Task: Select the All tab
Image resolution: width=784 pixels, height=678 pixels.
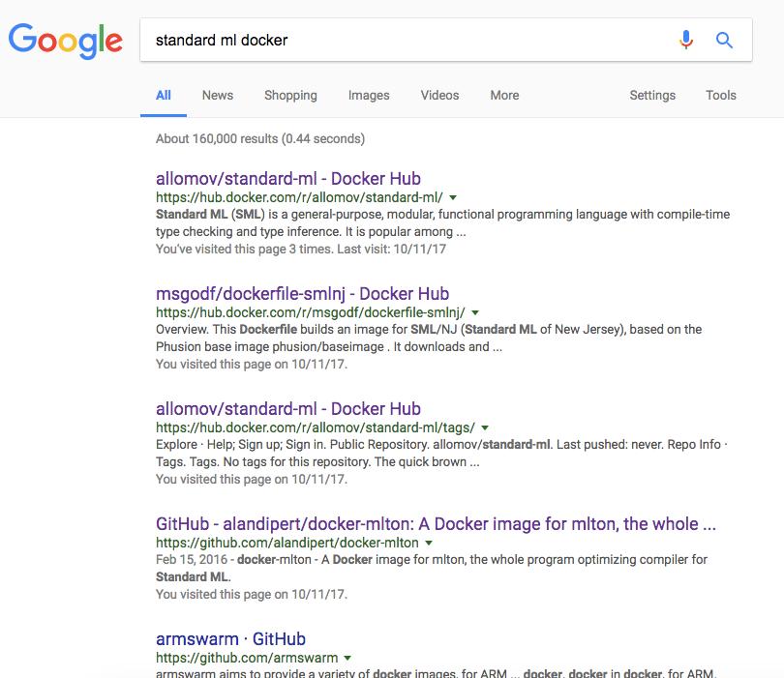Action: click(x=163, y=95)
